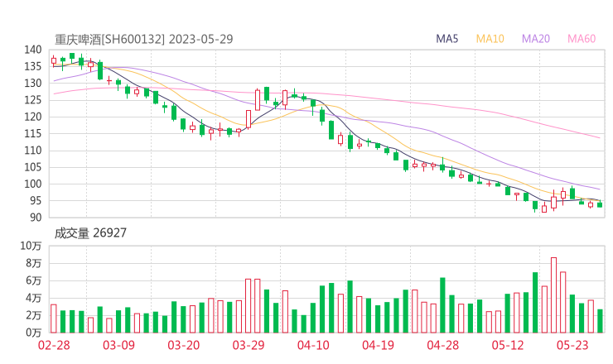Screen dimensions: 613x364
Task: Click the 90 price axis label
Action: (36, 218)
